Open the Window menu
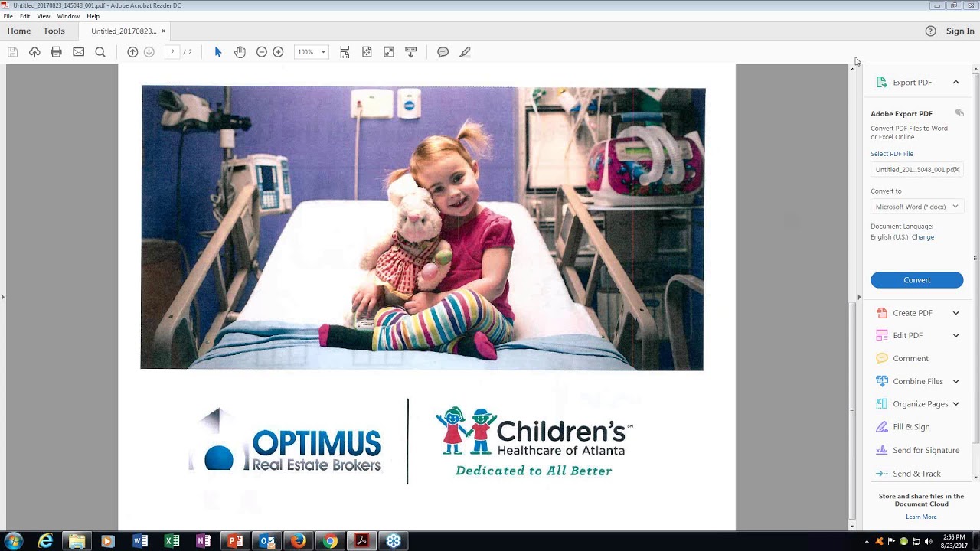 click(x=68, y=16)
